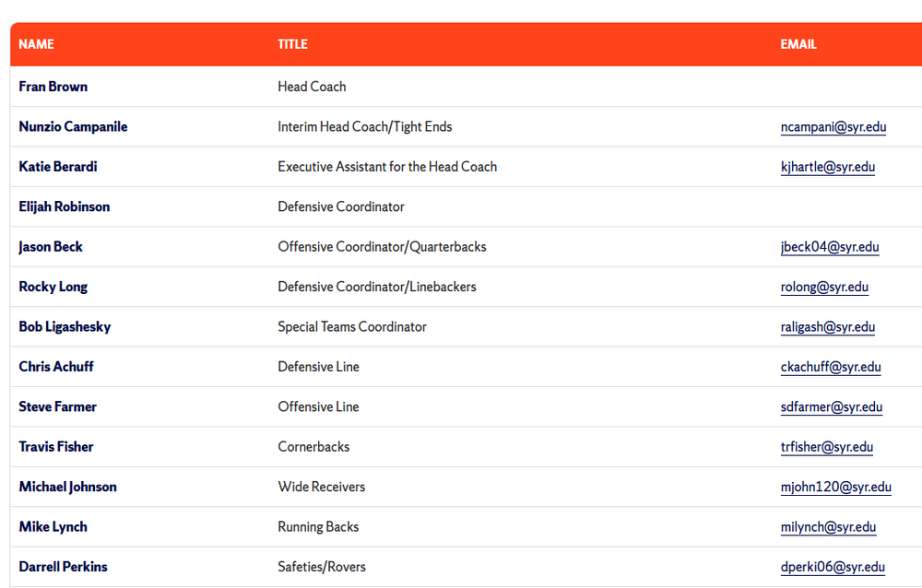The width and height of the screenshot is (922, 588).
Task: Click the name Elijah Robinson
Action: click(x=64, y=206)
